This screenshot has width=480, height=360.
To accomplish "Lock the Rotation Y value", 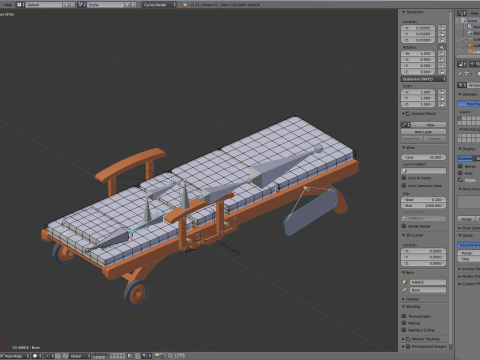I will coord(442,66).
